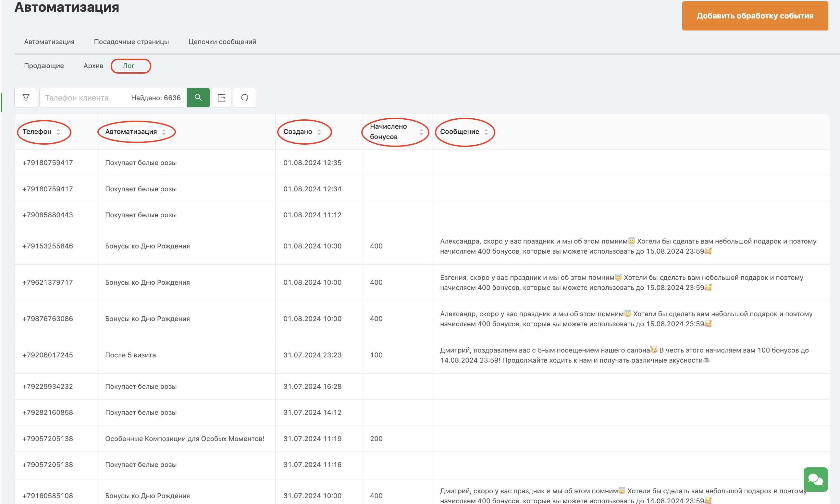This screenshot has height=504, width=840.
Task: Click phone number +79206017245
Action: coord(48,355)
